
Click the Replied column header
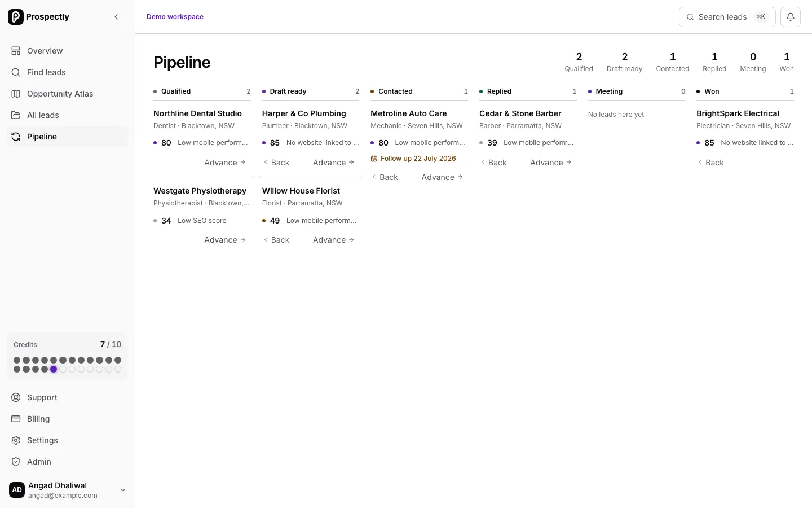pyautogui.click(x=528, y=91)
